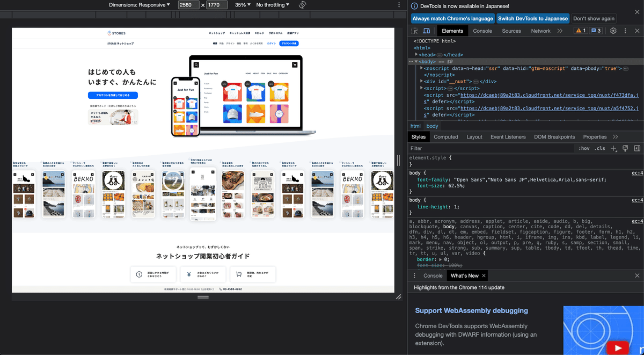644x355 pixels.
Task: Switch to the Network panel tab
Action: 541,31
